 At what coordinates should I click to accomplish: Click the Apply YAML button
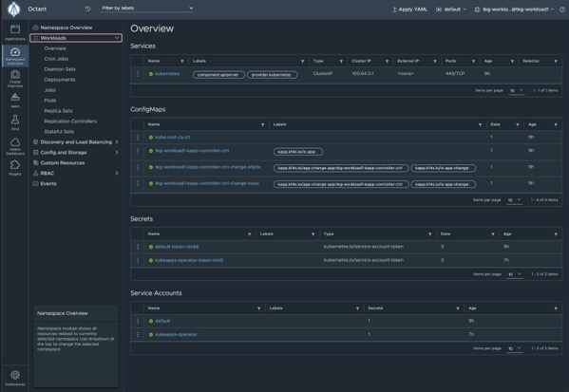click(x=409, y=9)
